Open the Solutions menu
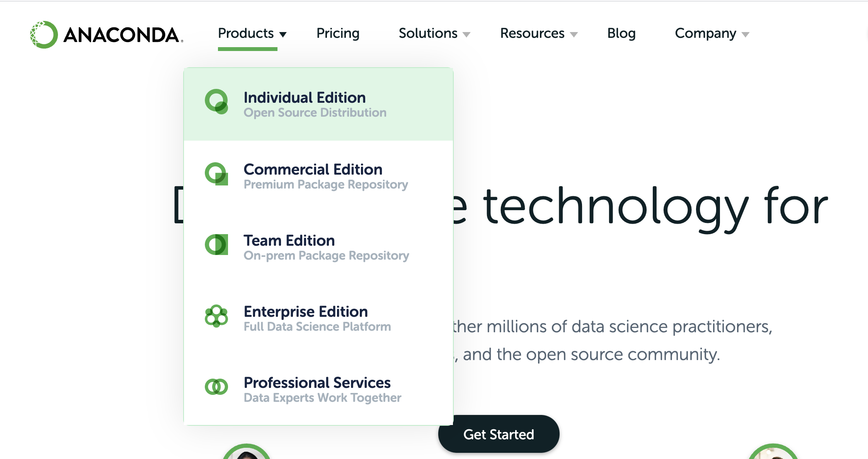Screen dimensions: 868x459 pyautogui.click(x=428, y=33)
